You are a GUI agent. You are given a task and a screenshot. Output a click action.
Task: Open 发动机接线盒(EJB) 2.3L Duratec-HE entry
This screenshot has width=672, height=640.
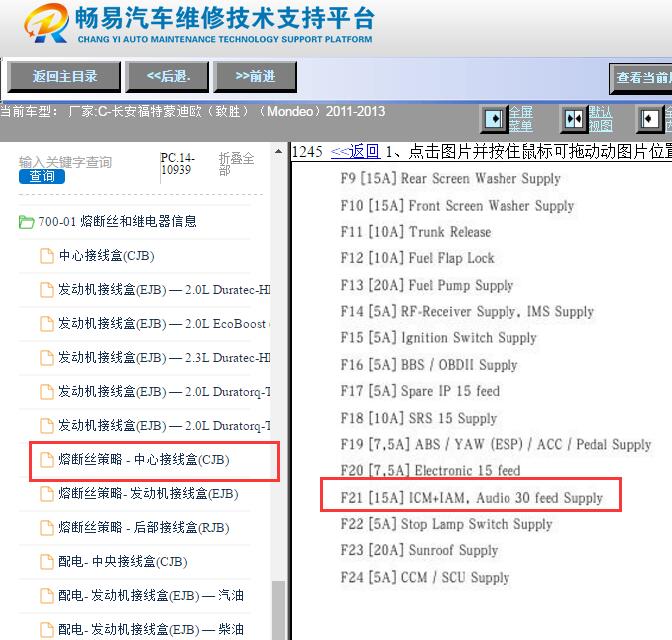coord(164,358)
